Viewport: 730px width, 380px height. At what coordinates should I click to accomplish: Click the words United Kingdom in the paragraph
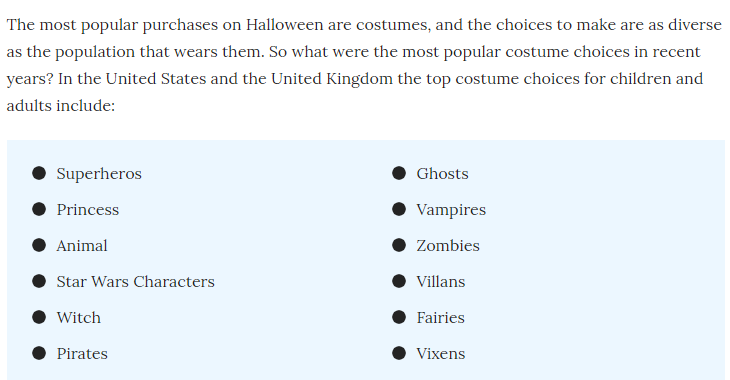(332, 79)
